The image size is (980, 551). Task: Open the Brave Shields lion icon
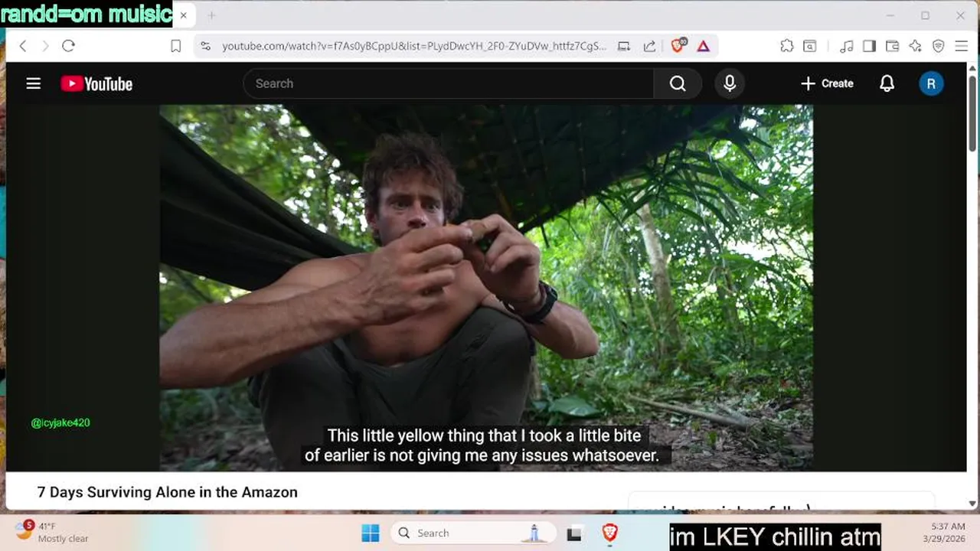tap(678, 46)
